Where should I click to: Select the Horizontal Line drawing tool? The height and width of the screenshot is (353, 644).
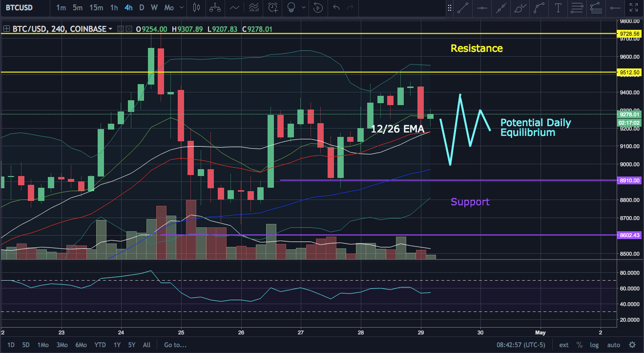coord(482,7)
